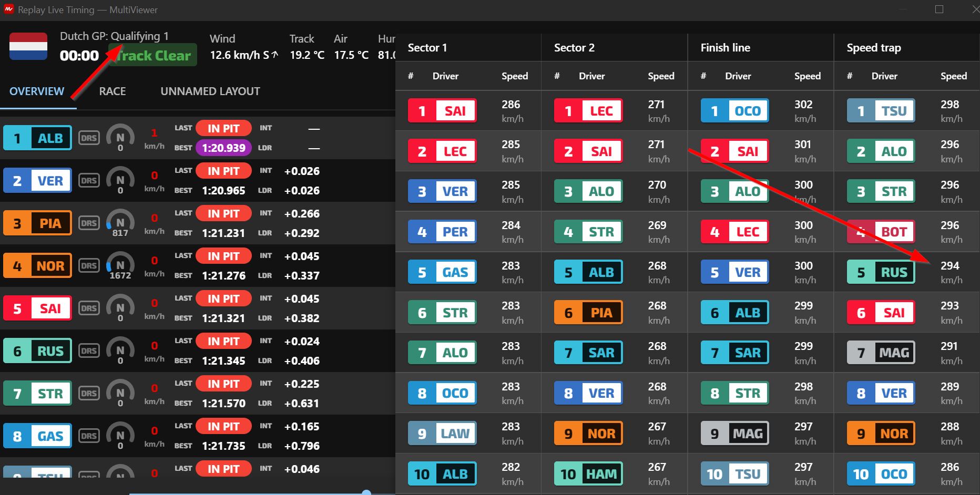
Task: Select PIA in Sector 2 sixth place
Action: (x=588, y=313)
